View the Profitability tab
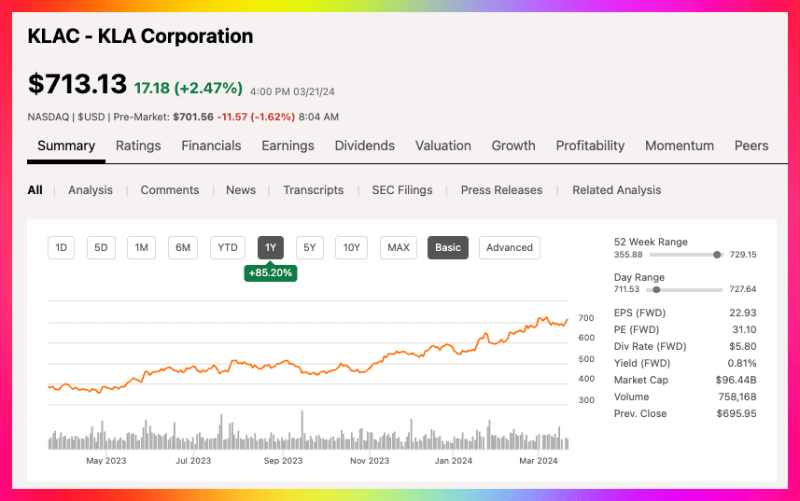 tap(590, 146)
